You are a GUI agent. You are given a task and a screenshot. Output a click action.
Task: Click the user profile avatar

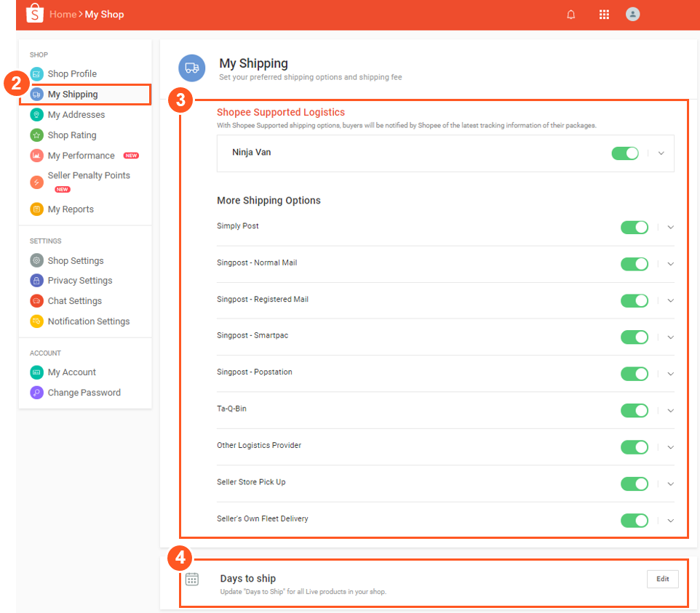(633, 15)
